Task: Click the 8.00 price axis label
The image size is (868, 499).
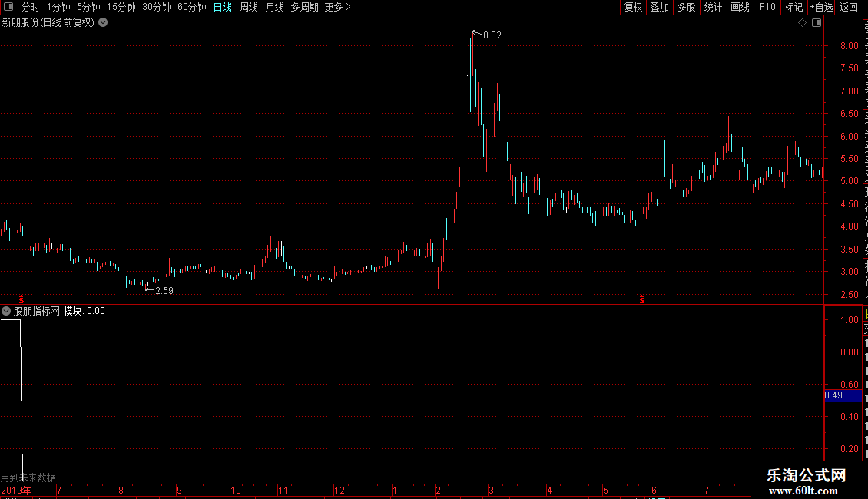Action: pyautogui.click(x=849, y=46)
